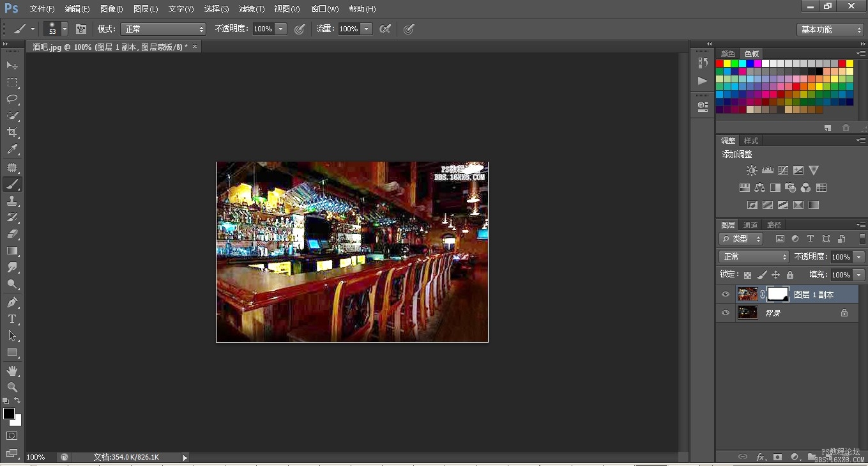The height and width of the screenshot is (466, 868).
Task: Click the foreground color swatch
Action: 8,414
